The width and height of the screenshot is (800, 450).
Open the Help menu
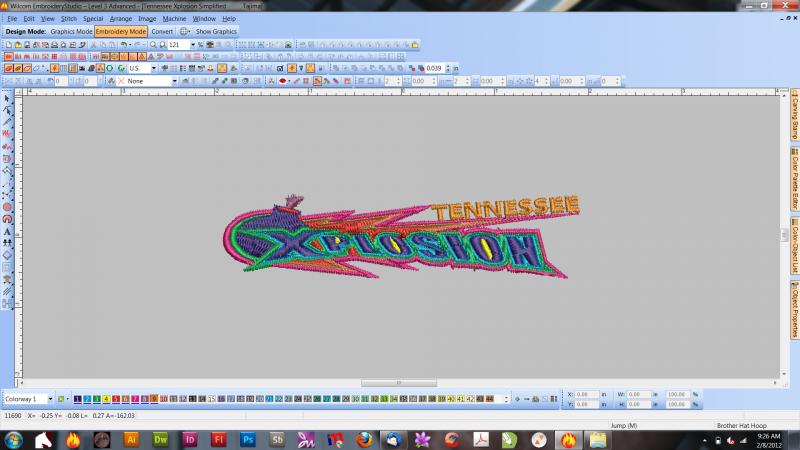click(229, 19)
